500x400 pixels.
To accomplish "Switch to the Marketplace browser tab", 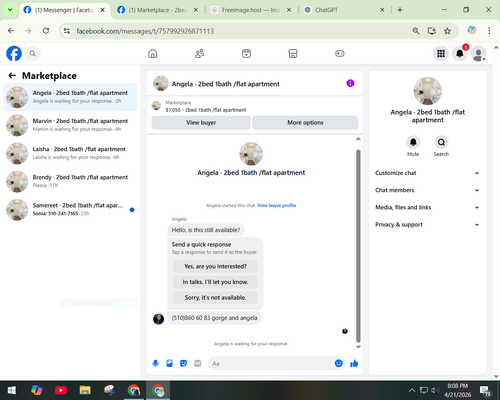I will pos(157,10).
